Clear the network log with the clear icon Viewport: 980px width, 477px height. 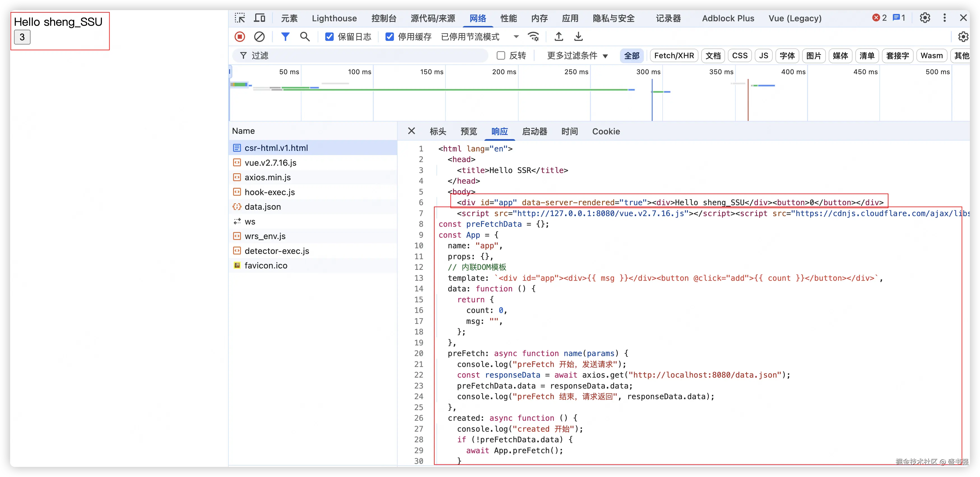pos(259,36)
